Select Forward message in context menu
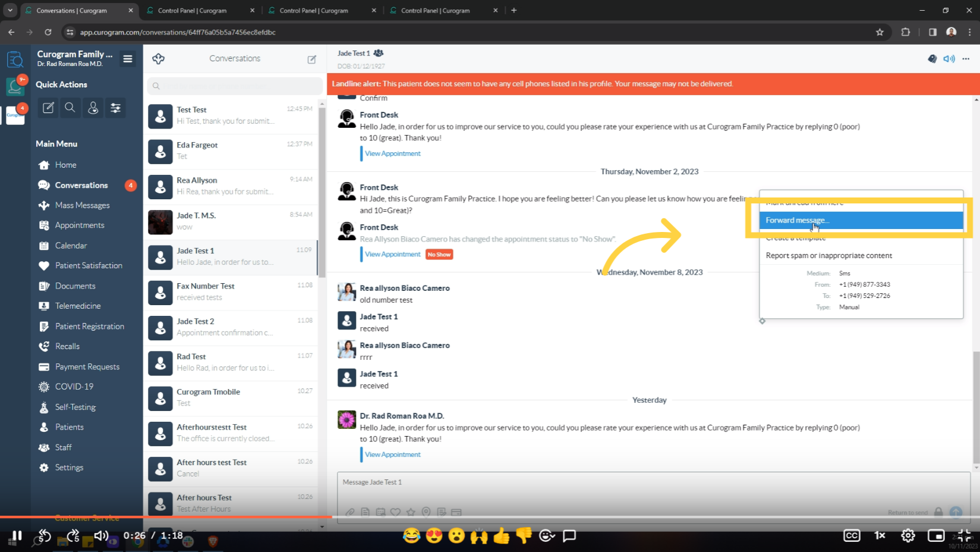Screen dimensions: 980x552 tap(796, 220)
